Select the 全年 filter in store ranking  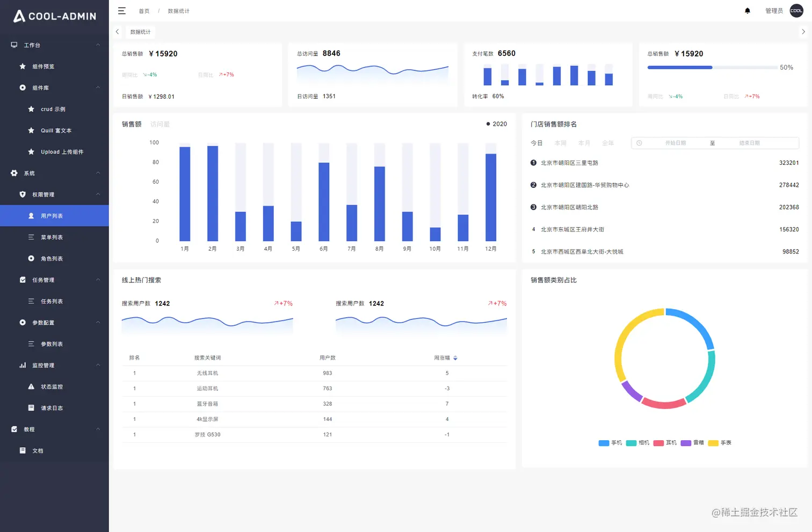point(608,143)
